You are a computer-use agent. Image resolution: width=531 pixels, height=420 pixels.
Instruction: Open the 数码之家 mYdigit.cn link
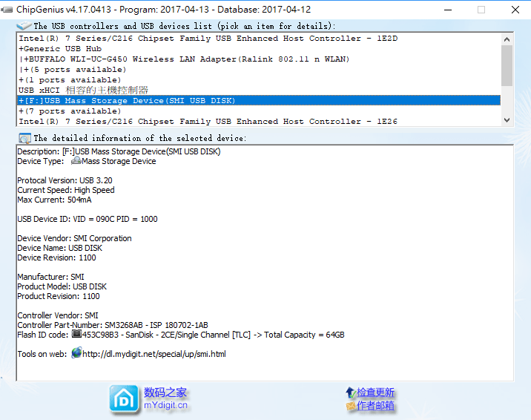click(x=165, y=398)
